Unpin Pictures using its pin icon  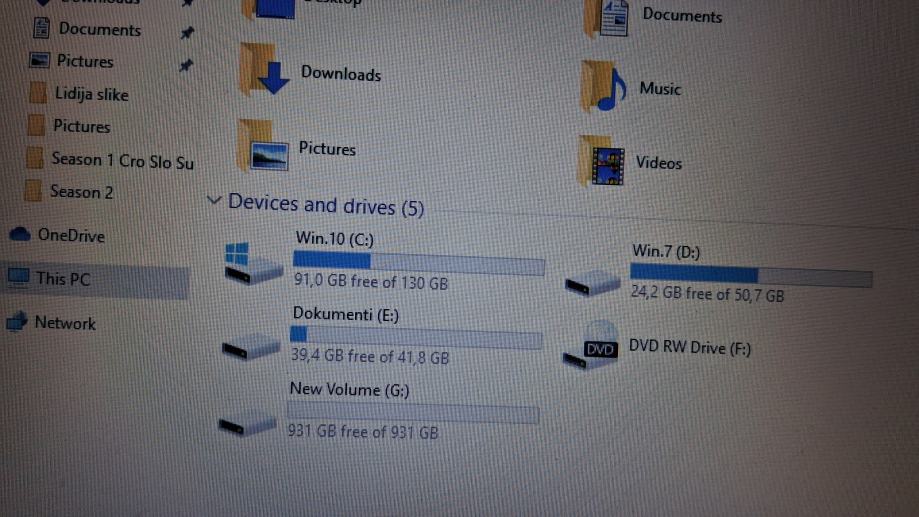click(186, 64)
